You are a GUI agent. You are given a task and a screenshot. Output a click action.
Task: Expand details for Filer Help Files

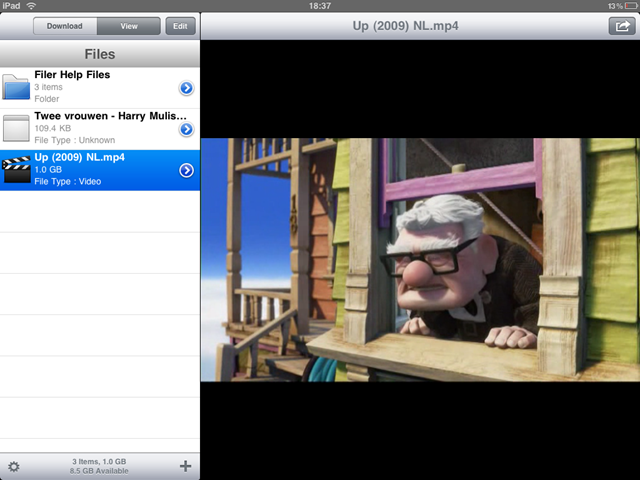point(186,88)
